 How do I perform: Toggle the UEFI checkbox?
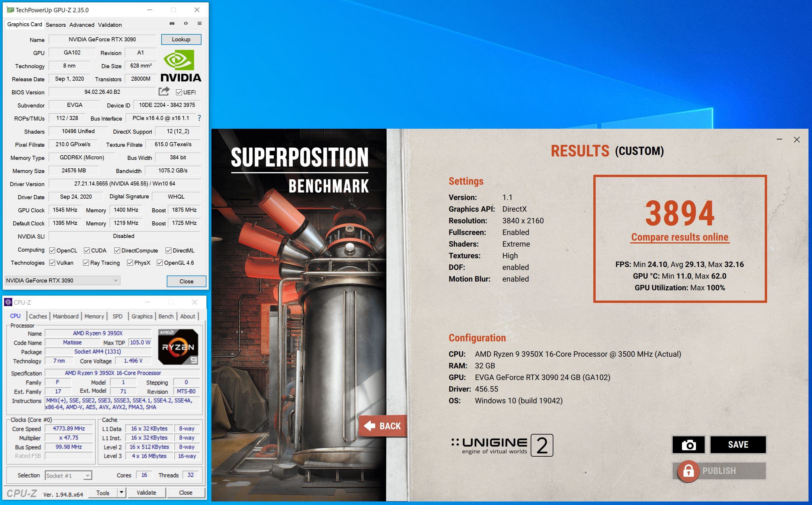179,92
